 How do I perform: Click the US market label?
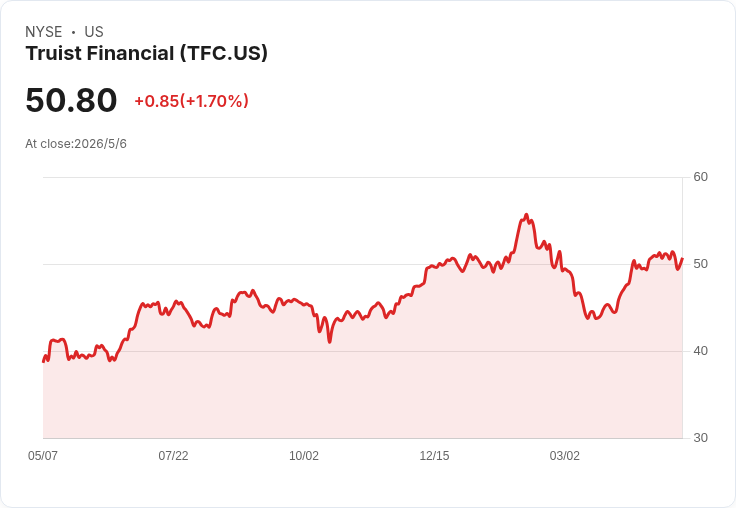94,32
